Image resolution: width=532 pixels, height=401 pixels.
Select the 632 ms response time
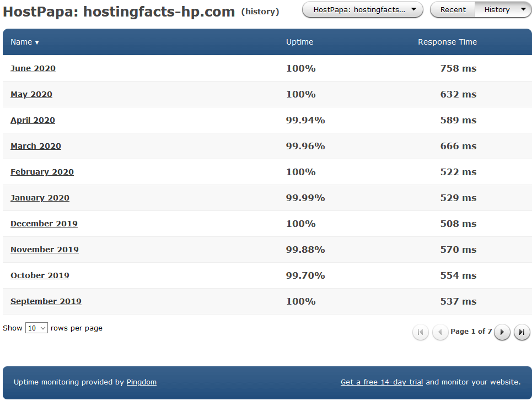tap(458, 94)
